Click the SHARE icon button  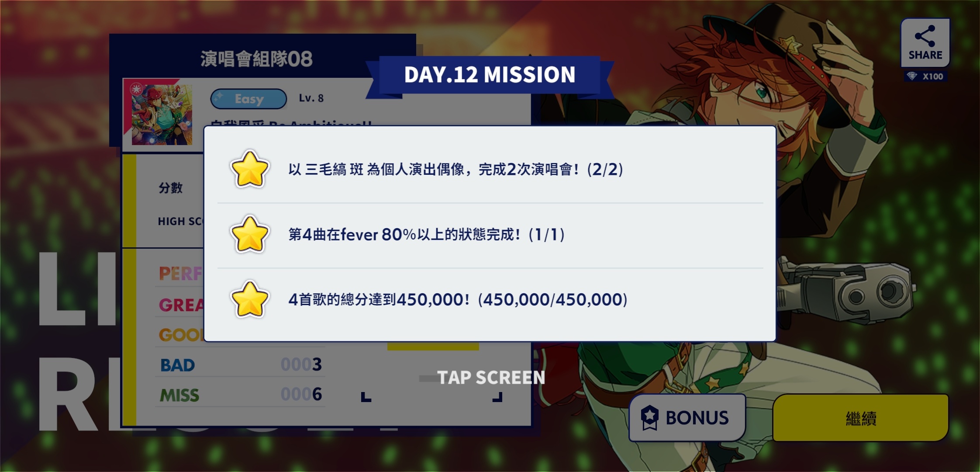pyautogui.click(x=925, y=43)
